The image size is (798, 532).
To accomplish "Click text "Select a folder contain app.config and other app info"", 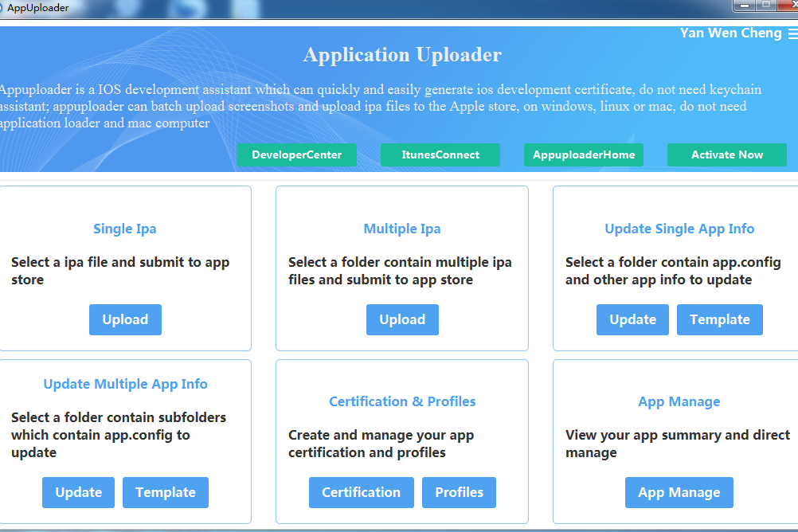I will coord(673,271).
